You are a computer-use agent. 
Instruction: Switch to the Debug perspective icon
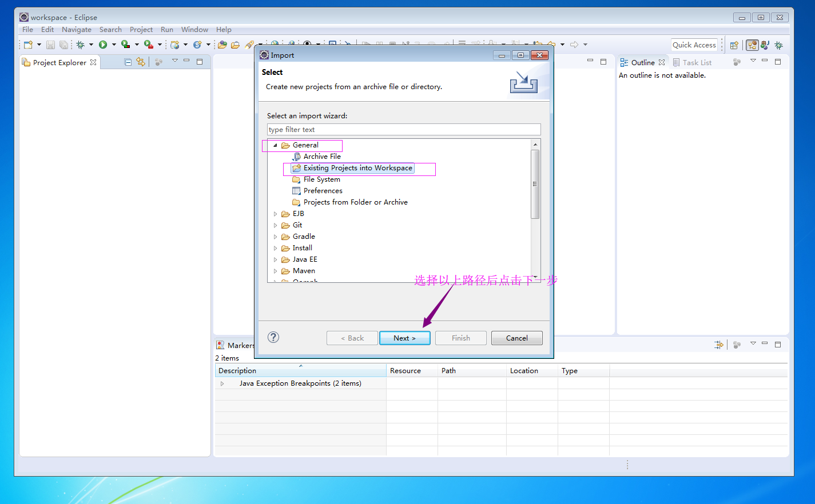778,45
